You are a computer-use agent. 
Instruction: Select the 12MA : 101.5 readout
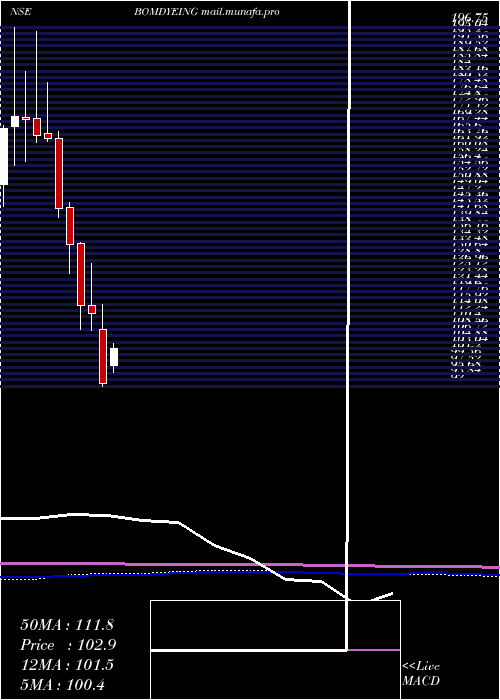click(67, 665)
